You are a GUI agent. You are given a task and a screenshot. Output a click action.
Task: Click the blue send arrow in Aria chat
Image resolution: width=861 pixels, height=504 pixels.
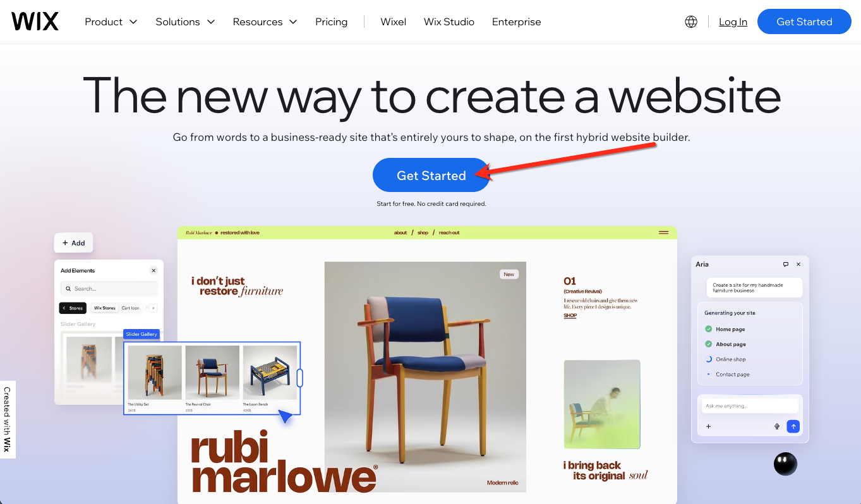point(793,426)
